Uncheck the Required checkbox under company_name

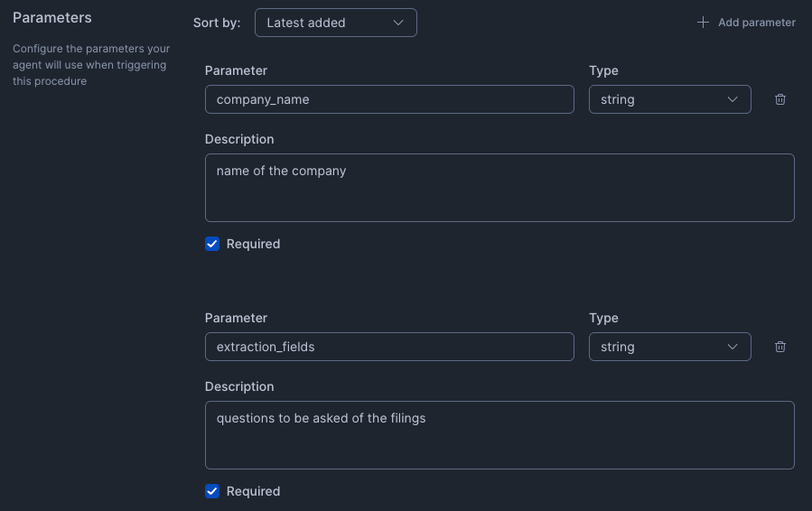212,244
